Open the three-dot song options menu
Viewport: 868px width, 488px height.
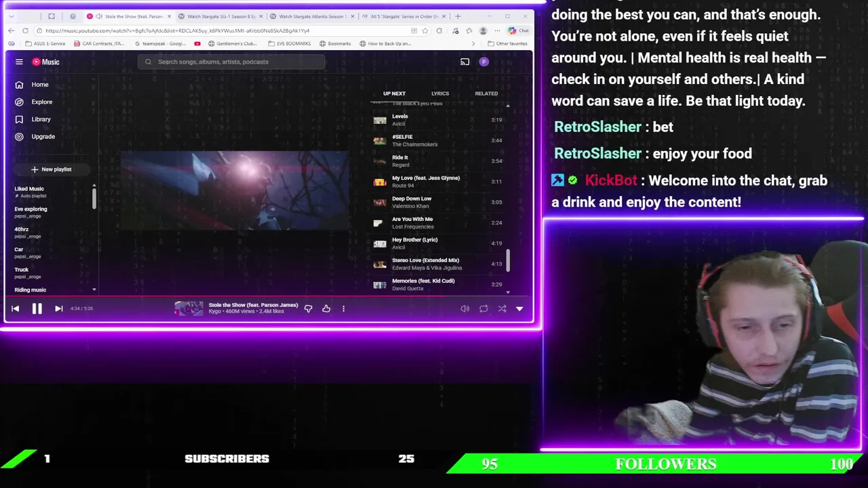pyautogui.click(x=343, y=308)
